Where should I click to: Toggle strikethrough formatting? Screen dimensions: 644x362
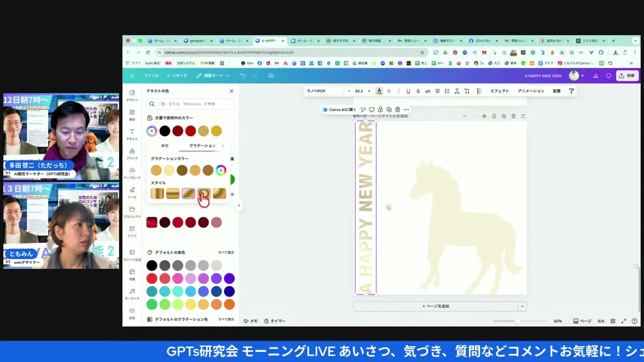click(418, 91)
